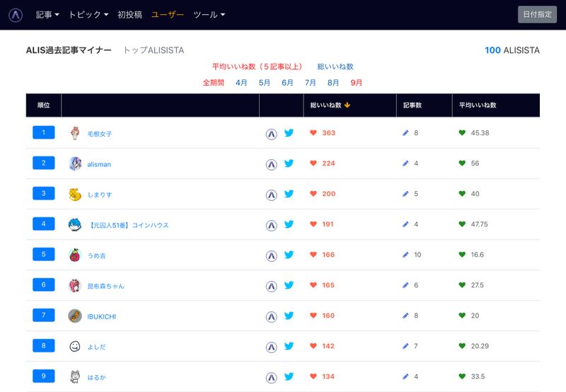Expand the トピック dropdown menu

click(88, 15)
